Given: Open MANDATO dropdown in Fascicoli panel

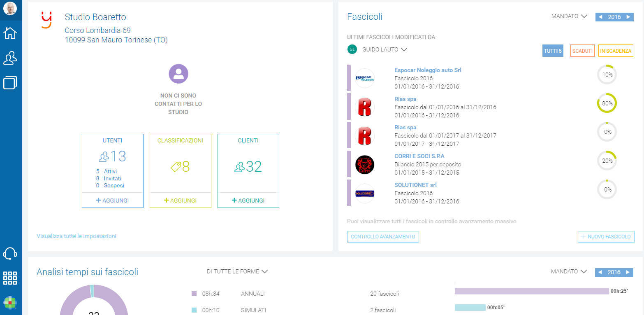Looking at the screenshot, I should tap(569, 16).
